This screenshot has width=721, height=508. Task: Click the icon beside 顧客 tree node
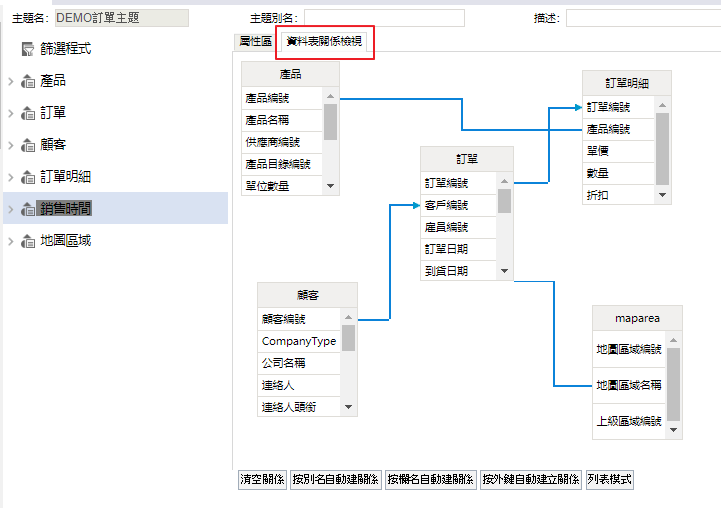click(28, 145)
